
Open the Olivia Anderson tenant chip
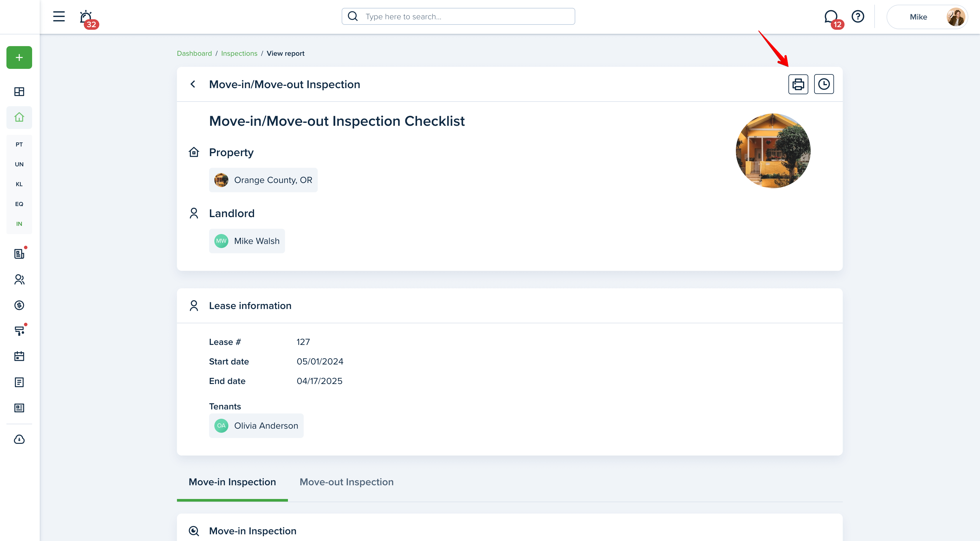tap(256, 426)
